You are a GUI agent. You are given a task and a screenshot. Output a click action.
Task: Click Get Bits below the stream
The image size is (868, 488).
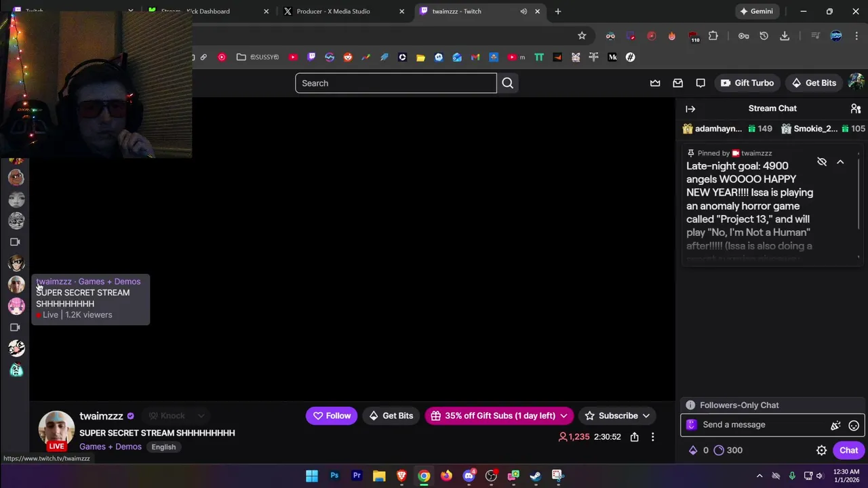(x=391, y=416)
